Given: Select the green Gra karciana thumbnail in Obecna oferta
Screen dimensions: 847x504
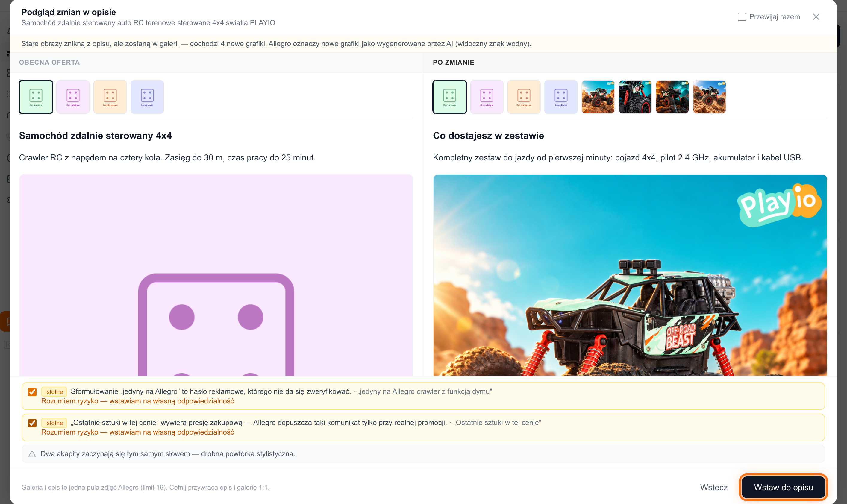Looking at the screenshot, I should point(36,97).
